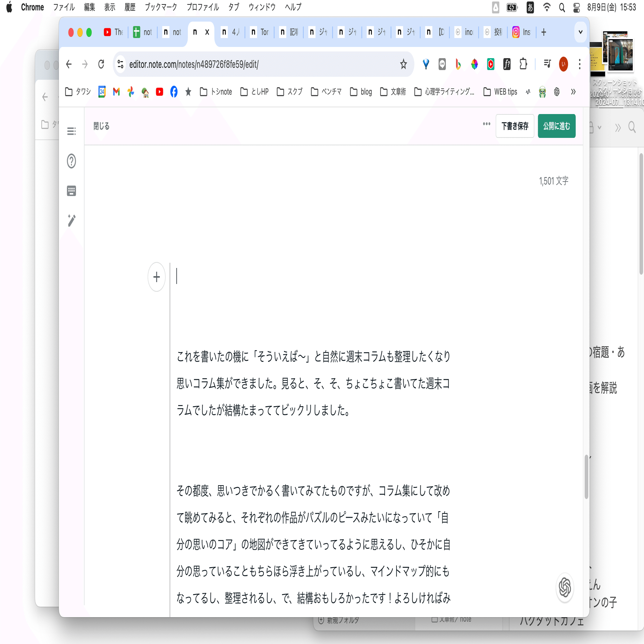644x644 pixels.
Task: Click the 1,501 文字 character count
Action: coord(554,181)
